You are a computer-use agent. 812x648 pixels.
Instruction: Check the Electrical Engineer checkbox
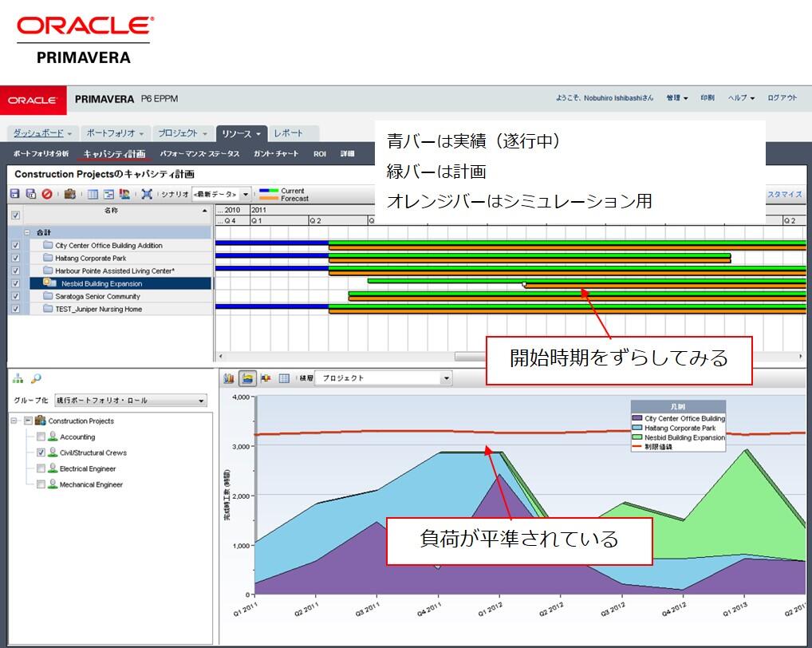41,468
